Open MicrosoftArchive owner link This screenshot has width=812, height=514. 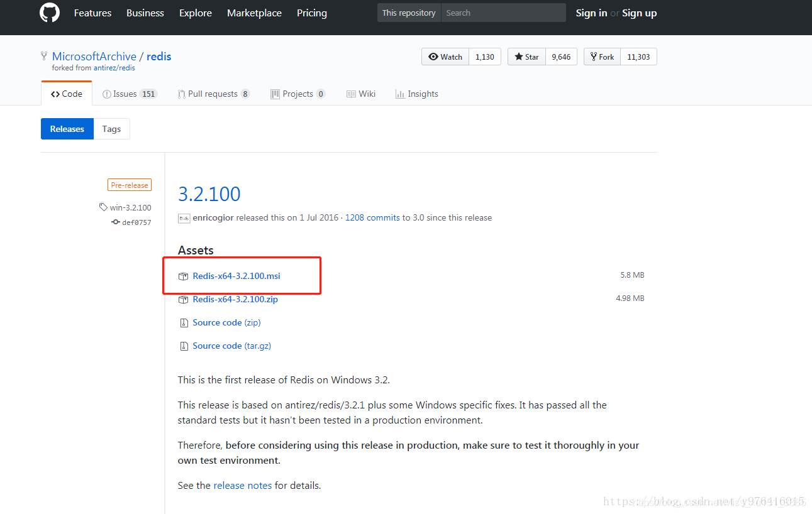click(94, 57)
